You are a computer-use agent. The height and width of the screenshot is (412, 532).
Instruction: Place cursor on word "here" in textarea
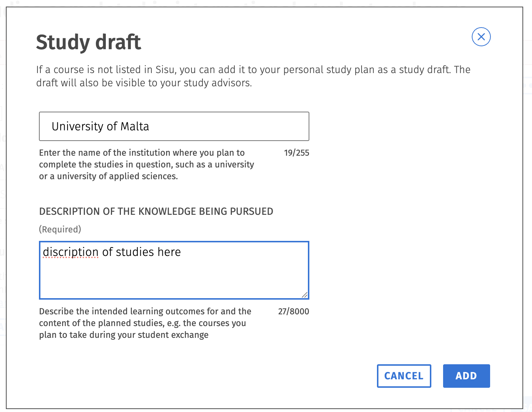[x=169, y=252]
